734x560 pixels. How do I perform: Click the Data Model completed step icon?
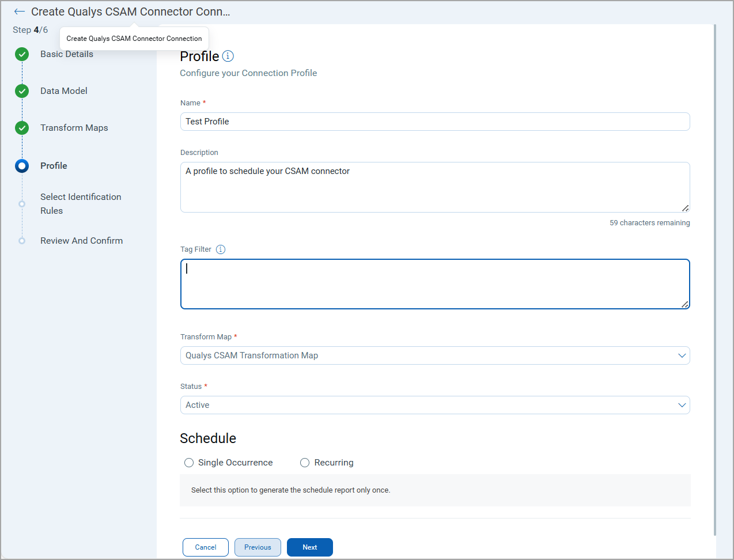click(22, 91)
